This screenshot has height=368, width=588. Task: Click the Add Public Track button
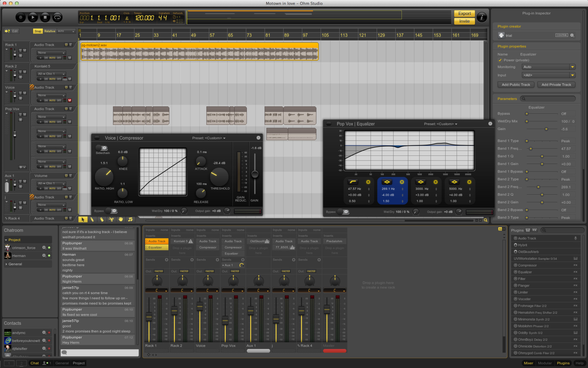[516, 85]
